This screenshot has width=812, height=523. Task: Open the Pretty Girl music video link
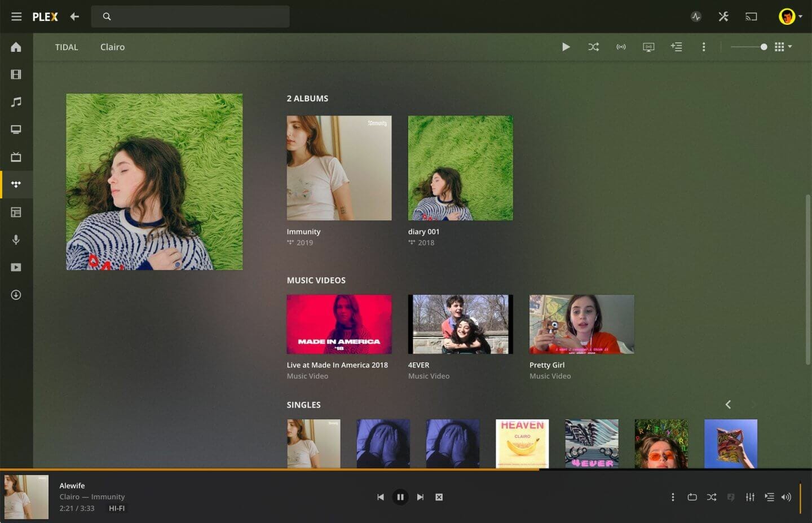(x=547, y=365)
